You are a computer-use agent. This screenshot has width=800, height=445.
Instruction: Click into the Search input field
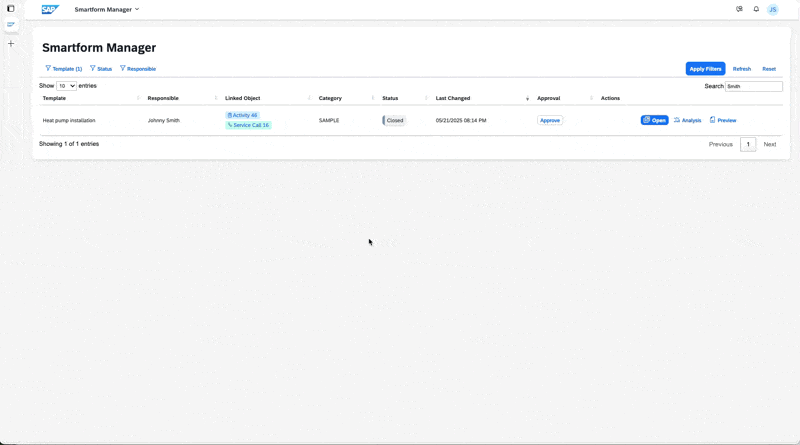[x=753, y=86]
